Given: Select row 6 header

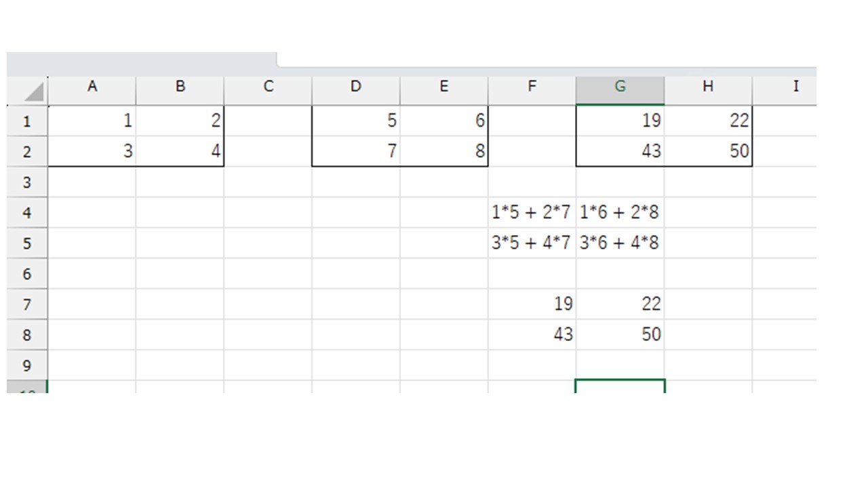Looking at the screenshot, I should [x=27, y=274].
